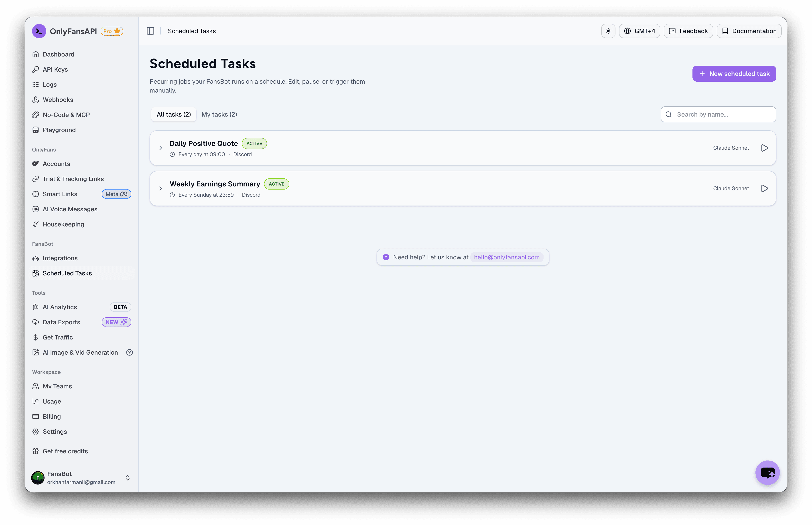
Task: Open Data Exports page
Action: pos(61,322)
